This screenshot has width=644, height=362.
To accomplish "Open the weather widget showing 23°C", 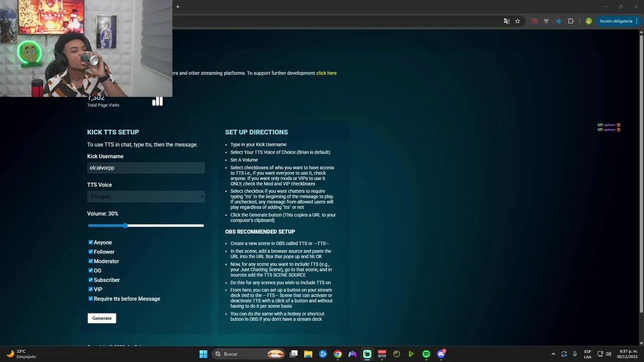I will coord(21,354).
